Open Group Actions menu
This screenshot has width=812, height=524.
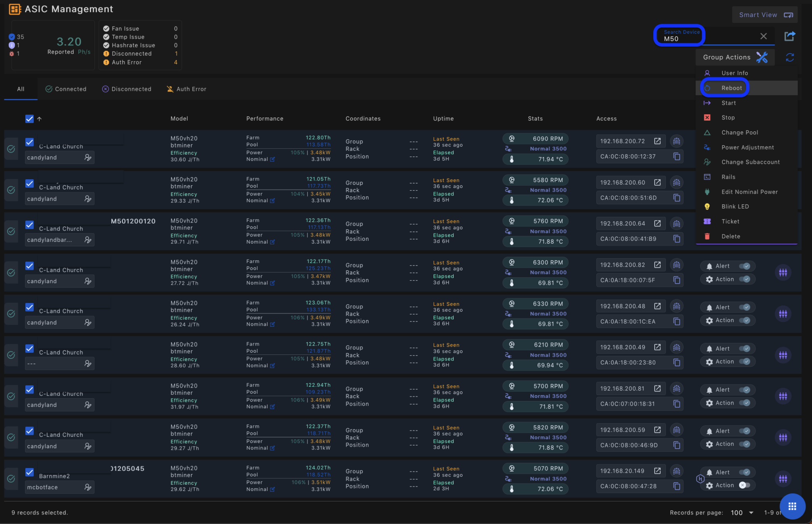[x=726, y=57]
